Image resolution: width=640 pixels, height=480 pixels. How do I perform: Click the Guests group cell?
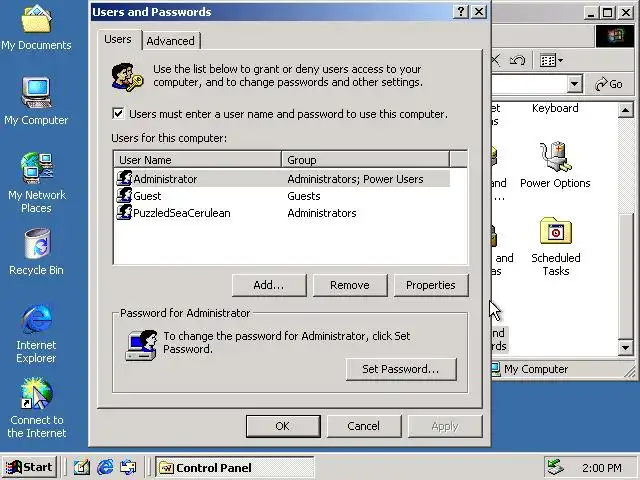pos(304,196)
